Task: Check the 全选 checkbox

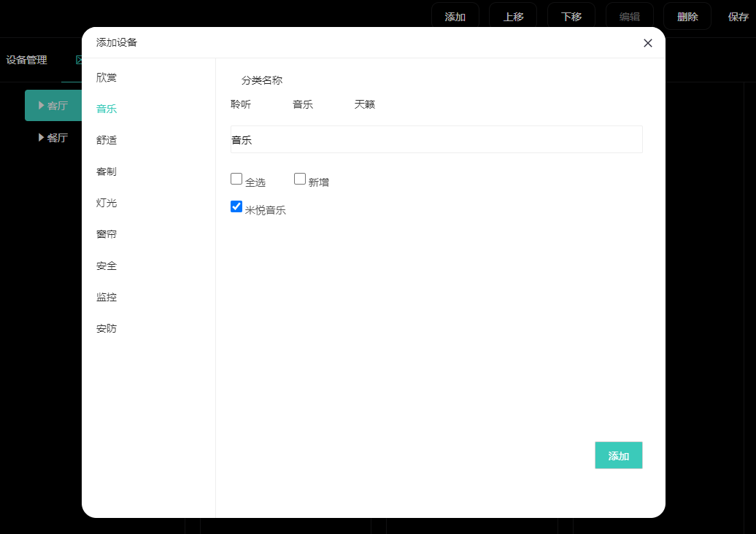Action: point(236,179)
